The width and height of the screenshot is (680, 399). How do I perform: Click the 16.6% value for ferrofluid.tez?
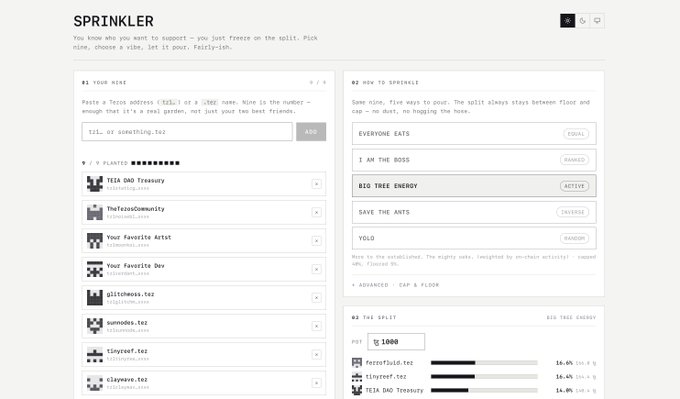click(564, 363)
